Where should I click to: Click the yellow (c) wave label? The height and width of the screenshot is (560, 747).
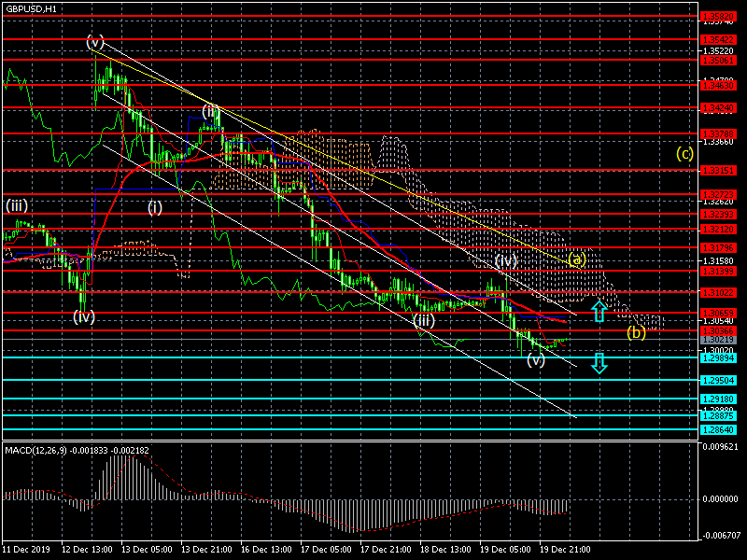pos(684,153)
